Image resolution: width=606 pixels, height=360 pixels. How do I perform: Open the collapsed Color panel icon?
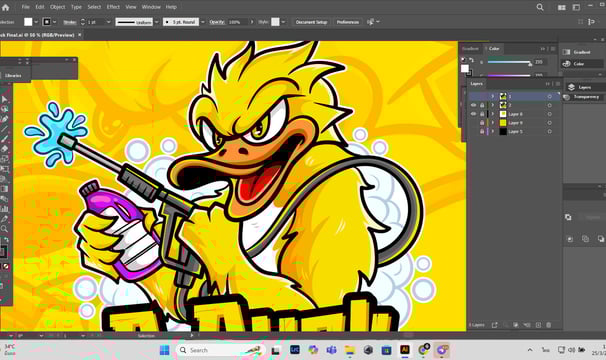[x=567, y=64]
